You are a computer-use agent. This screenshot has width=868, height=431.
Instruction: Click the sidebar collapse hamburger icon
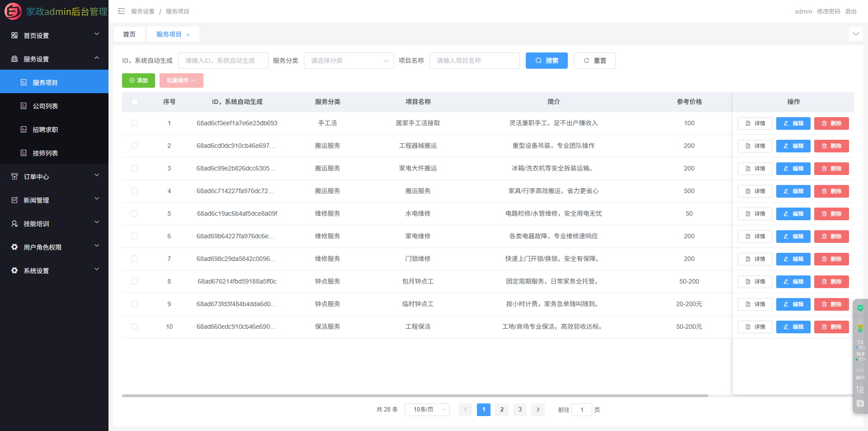click(121, 11)
